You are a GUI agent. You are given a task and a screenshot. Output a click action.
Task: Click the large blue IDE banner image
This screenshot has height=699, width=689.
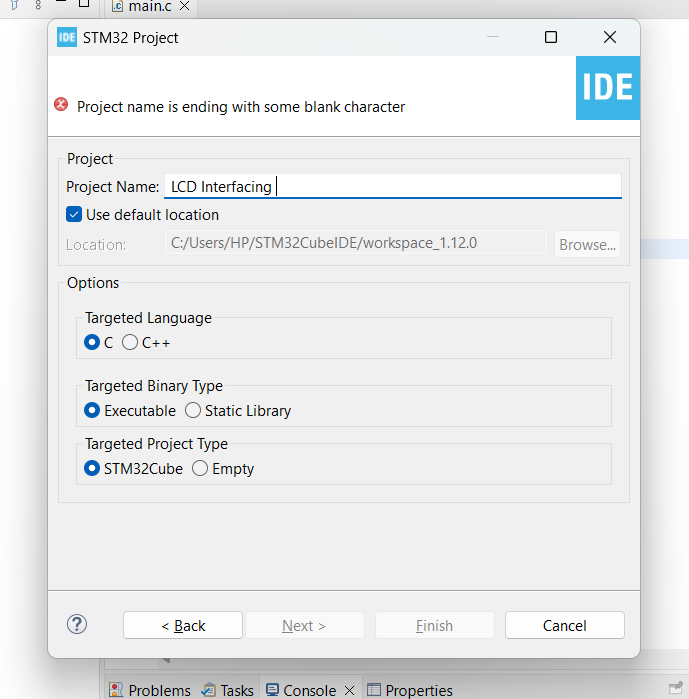click(x=608, y=88)
